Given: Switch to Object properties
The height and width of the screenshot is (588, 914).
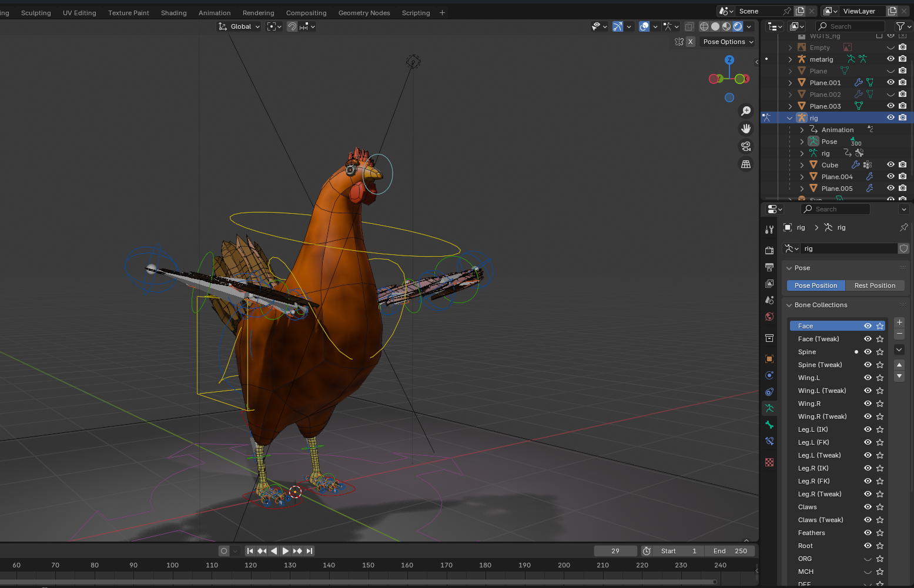Looking at the screenshot, I should [x=769, y=358].
